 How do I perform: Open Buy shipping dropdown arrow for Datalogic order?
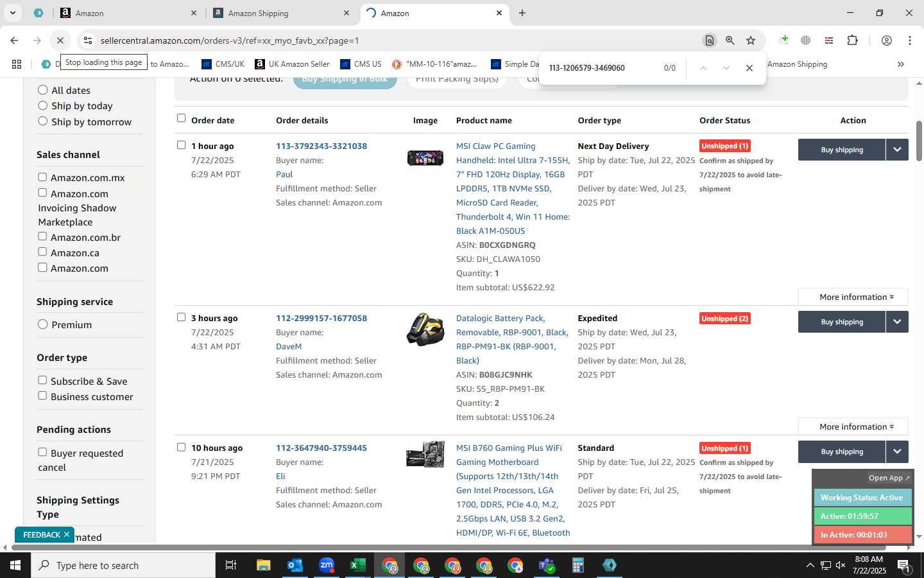tap(897, 322)
